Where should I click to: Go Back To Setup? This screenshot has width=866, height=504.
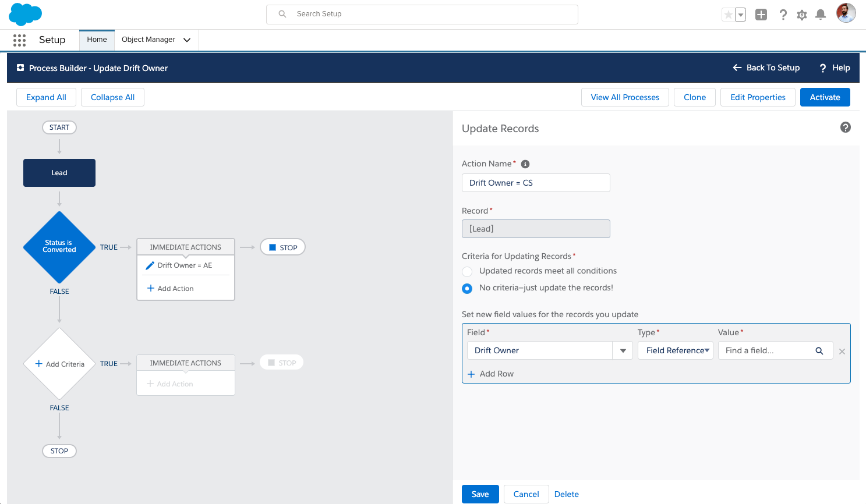coord(766,68)
